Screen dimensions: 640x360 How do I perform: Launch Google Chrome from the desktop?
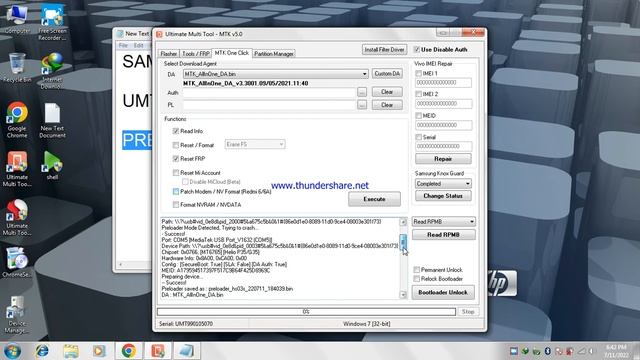click(17, 120)
